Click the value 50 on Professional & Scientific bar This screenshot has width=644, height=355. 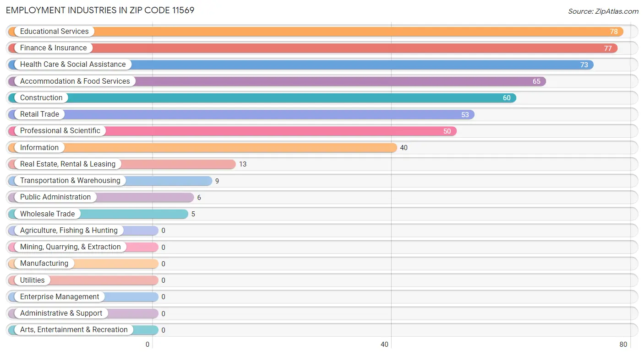[x=447, y=131]
